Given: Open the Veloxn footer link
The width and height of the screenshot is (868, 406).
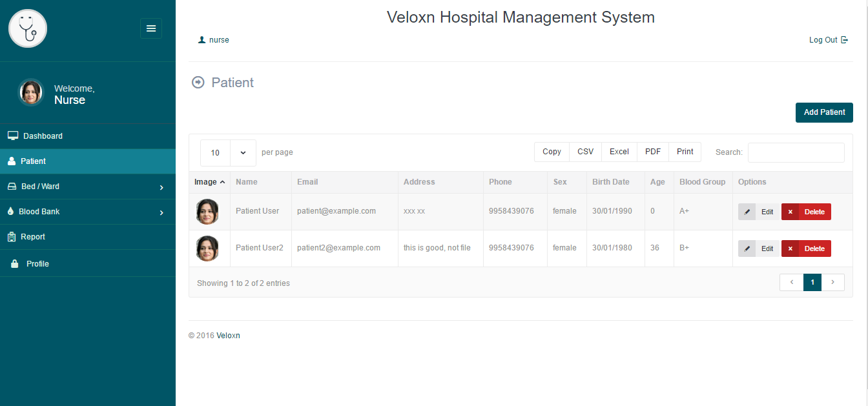Looking at the screenshot, I should [x=228, y=336].
